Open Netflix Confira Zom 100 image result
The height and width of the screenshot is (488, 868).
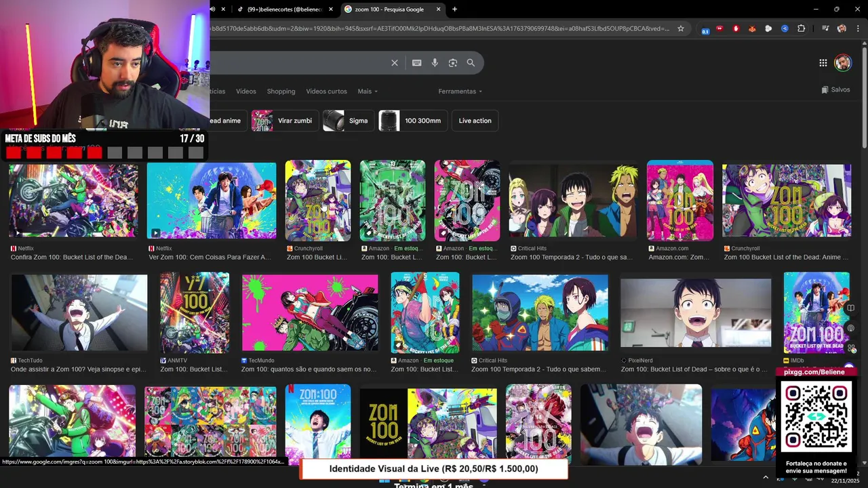[x=73, y=201]
